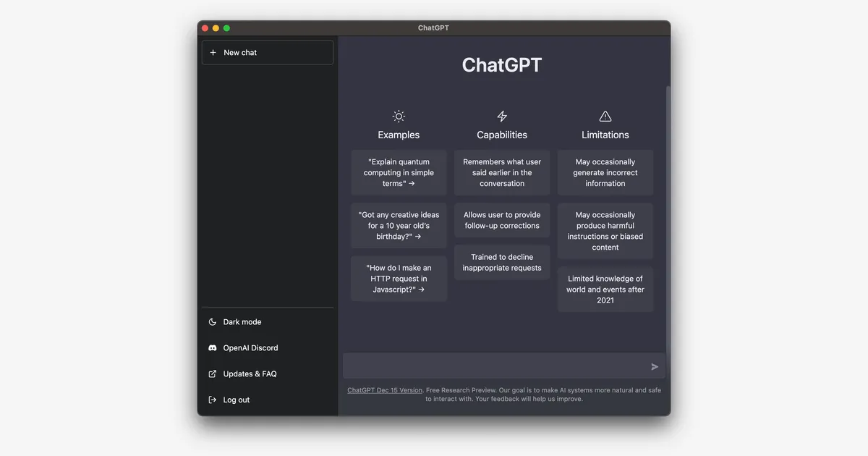Choose the HTTP request in Javascript example
Screen dimensions: 868x456
coord(399,279)
